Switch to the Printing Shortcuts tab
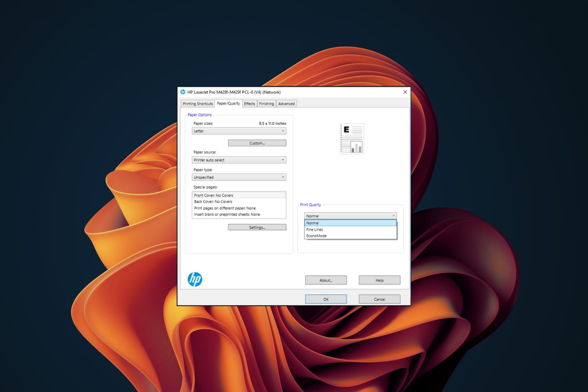This screenshot has height=392, width=588. (x=198, y=104)
